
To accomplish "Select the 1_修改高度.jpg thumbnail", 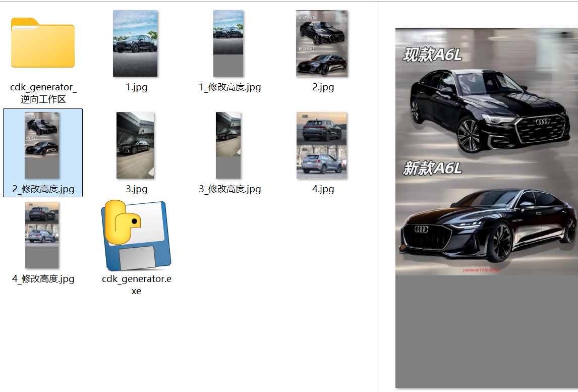I will [x=228, y=43].
